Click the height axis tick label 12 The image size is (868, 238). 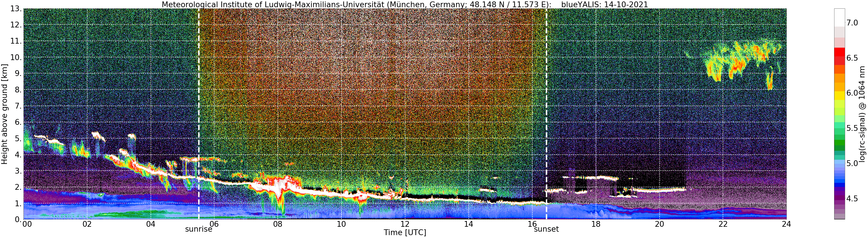(x=16, y=25)
